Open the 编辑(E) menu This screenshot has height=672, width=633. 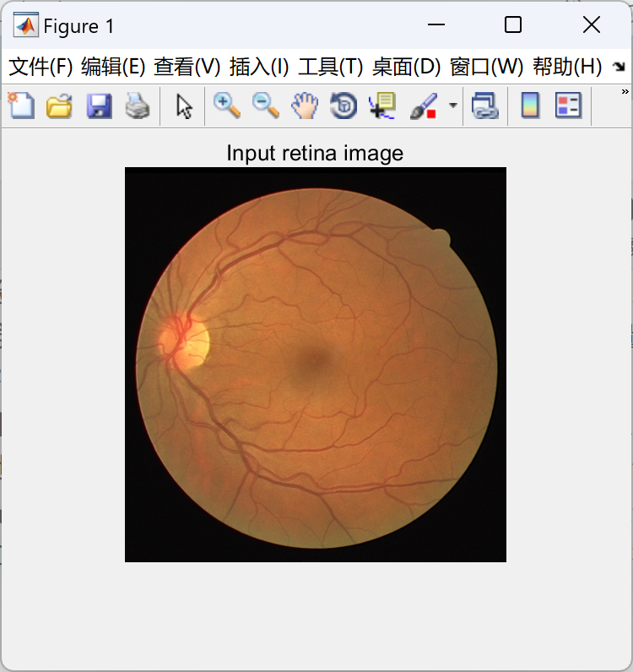113,67
